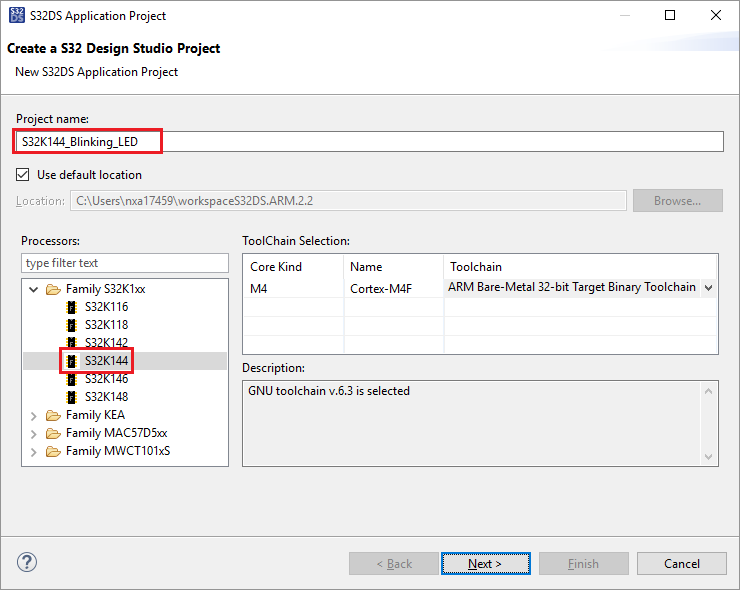Click the GNU toolchain v.6.3 is selected text
Image resolution: width=740 pixels, height=590 pixels.
329,391
